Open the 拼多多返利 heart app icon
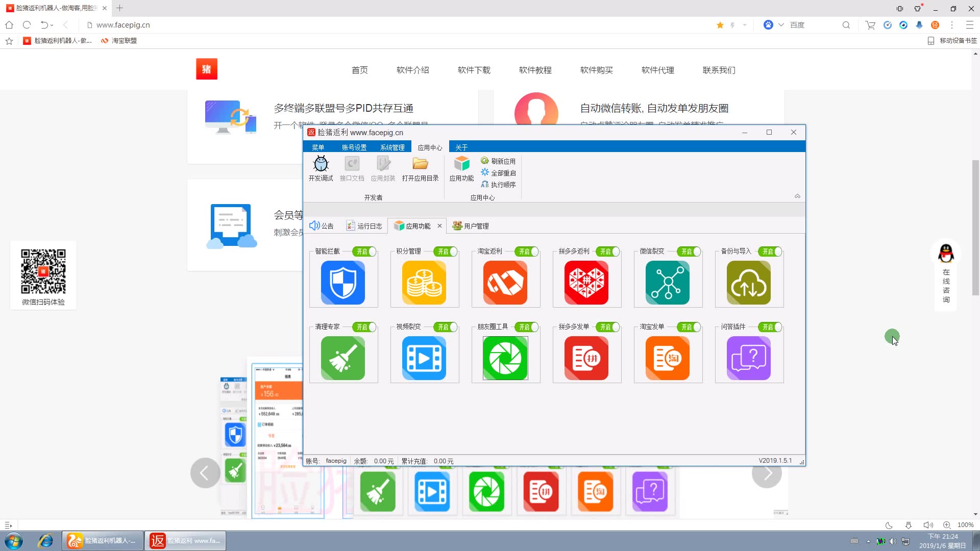Screen dimensions: 980x551 586,283
